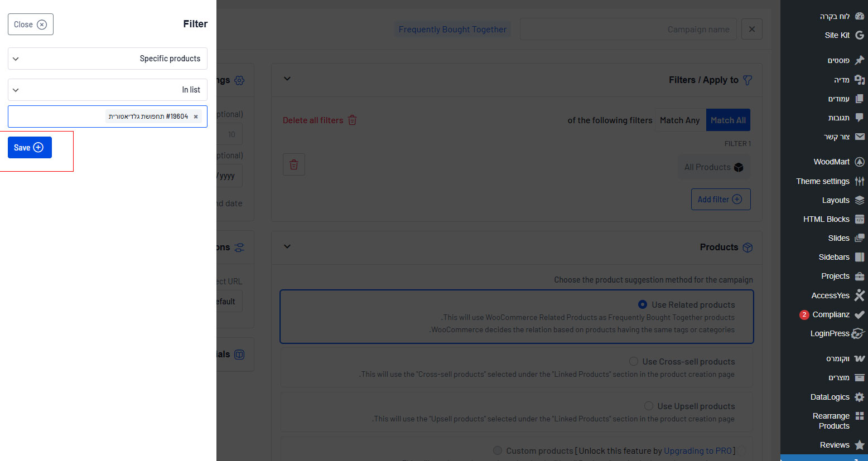This screenshot has width=868, height=461.
Task: Open Reviews in the admin sidebar
Action: click(835, 445)
